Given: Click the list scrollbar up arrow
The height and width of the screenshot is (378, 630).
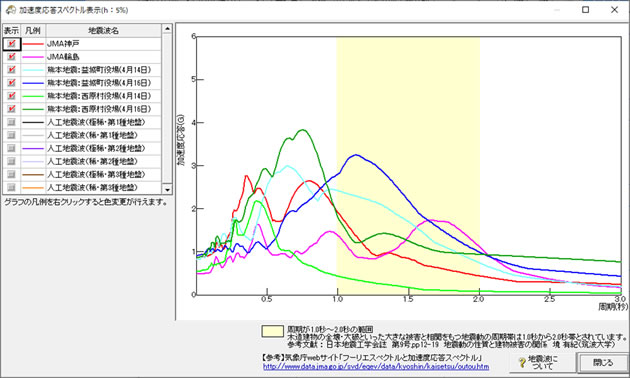Looking at the screenshot, I should 167,29.
